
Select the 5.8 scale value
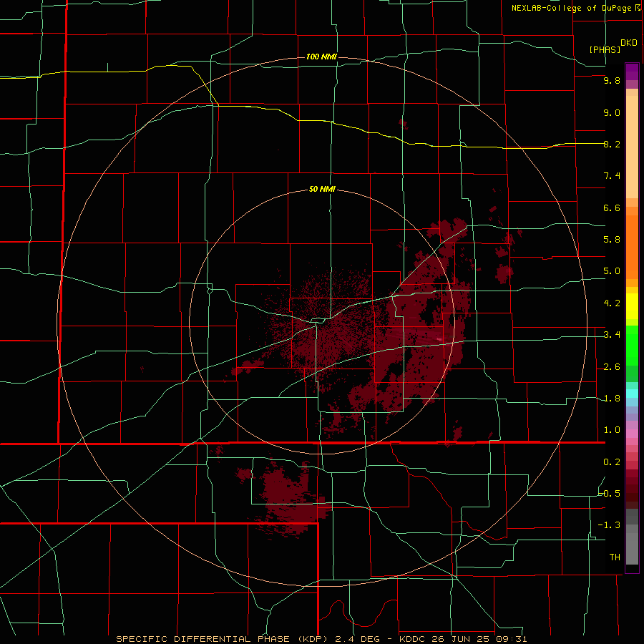(x=612, y=240)
